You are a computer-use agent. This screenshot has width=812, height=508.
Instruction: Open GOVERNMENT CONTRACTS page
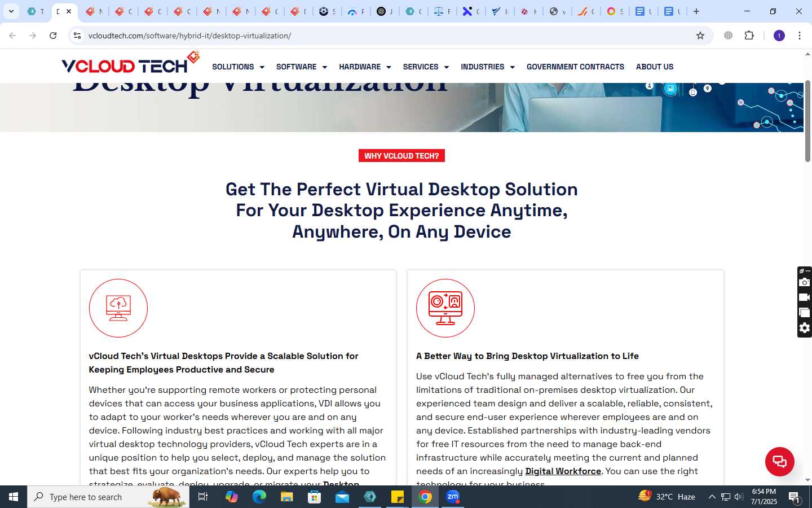point(575,67)
